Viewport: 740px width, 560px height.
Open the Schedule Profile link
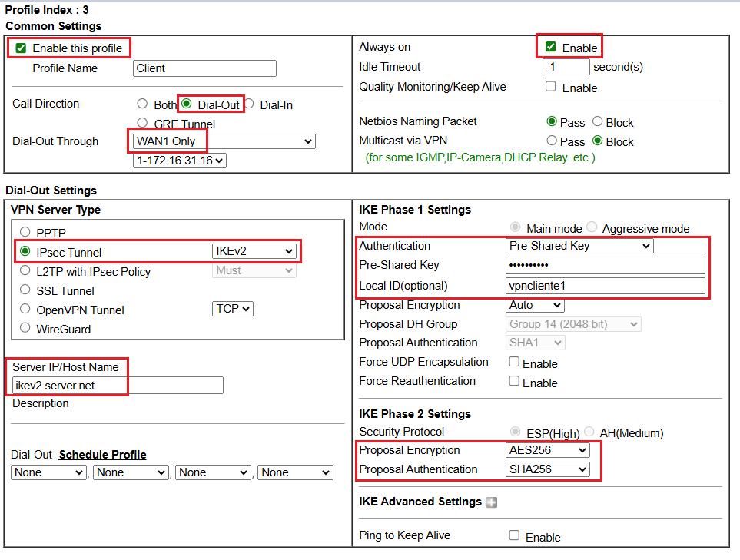coord(102,455)
